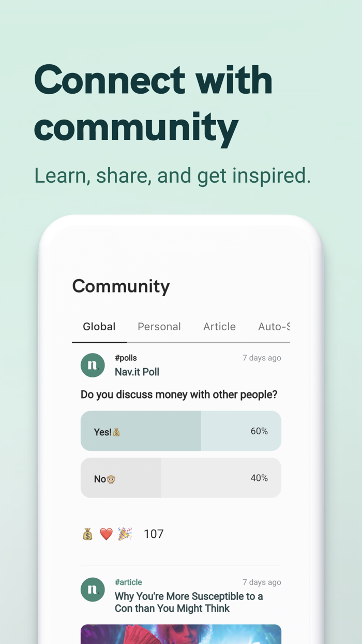Switch to the Global tab
The width and height of the screenshot is (362, 644).
tap(99, 327)
